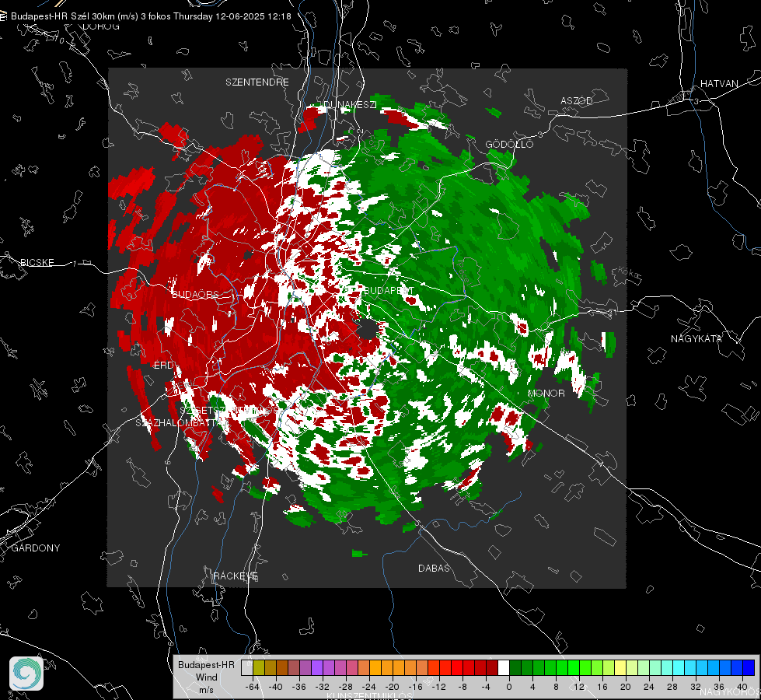Click the radar title timestamp text

tap(151, 16)
